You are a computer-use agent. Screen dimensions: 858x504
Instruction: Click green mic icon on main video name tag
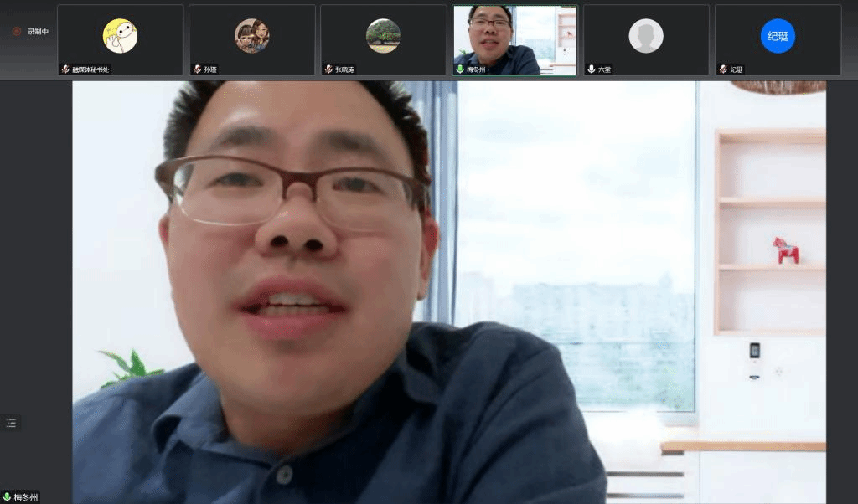pyautogui.click(x=7, y=497)
